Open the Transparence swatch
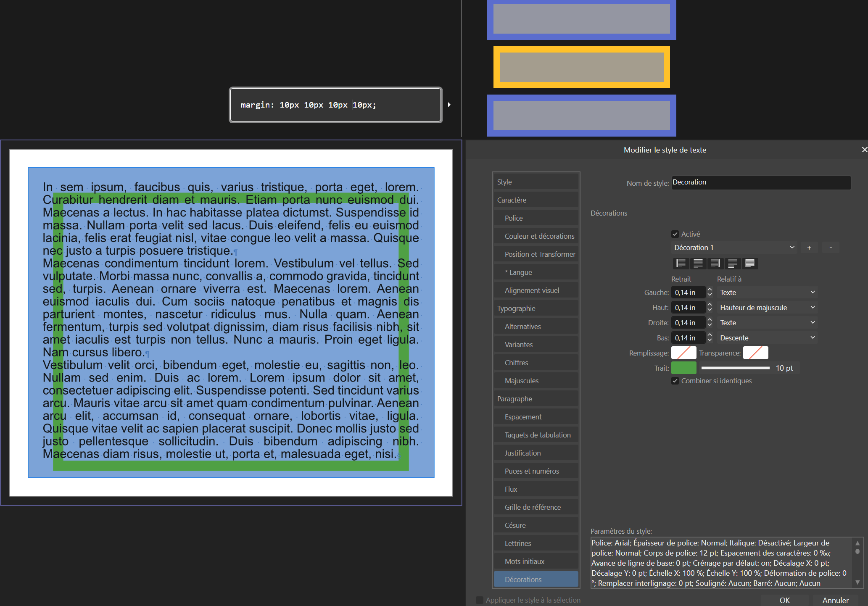Viewport: 868px width, 606px height. tap(756, 353)
